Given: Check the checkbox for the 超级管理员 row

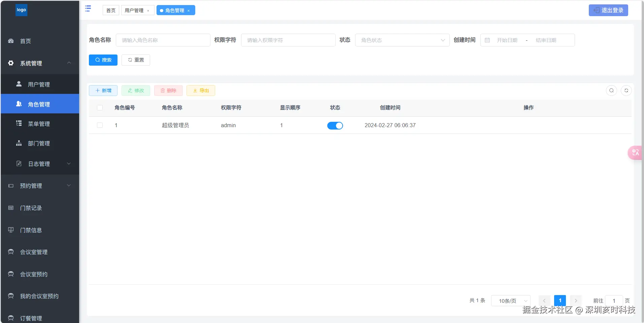Looking at the screenshot, I should 100,125.
